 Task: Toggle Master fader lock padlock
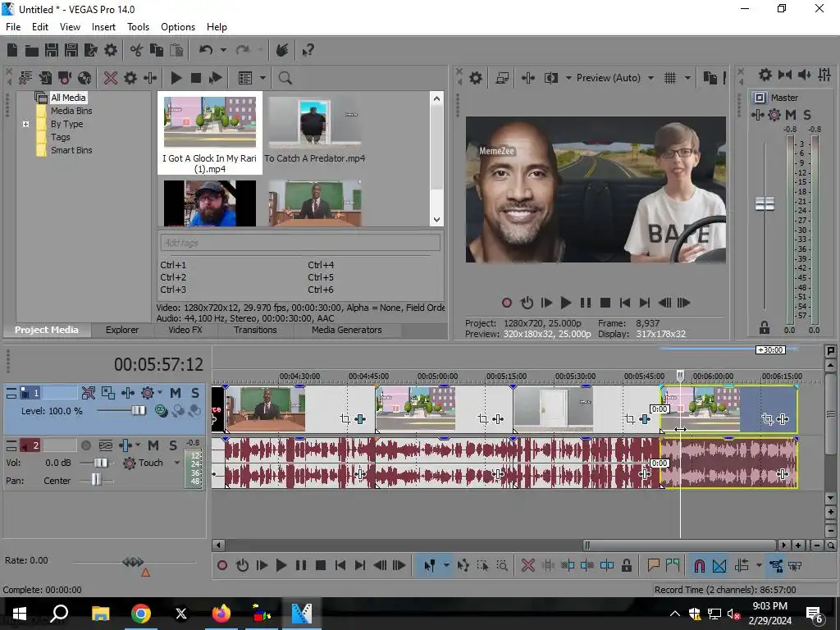point(765,327)
